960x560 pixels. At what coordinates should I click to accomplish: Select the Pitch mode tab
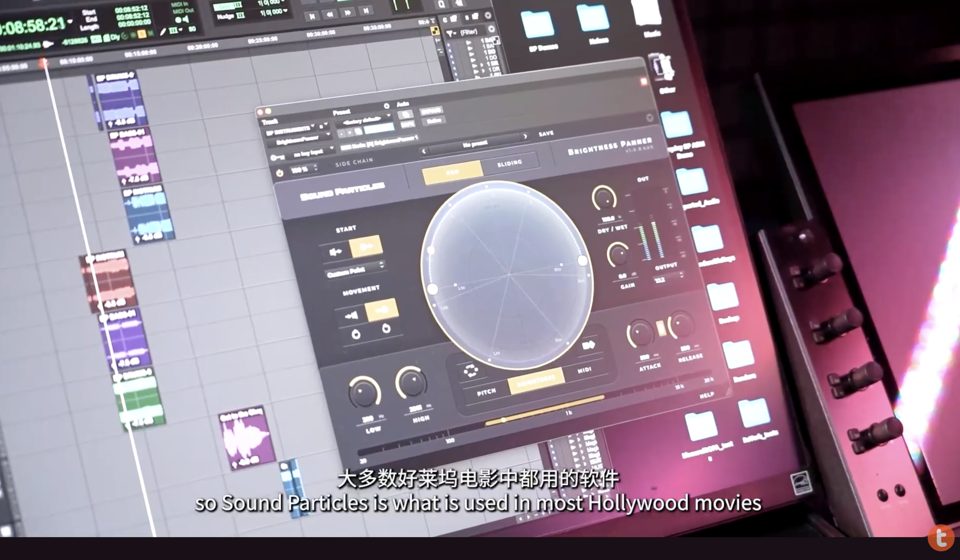pyautogui.click(x=486, y=391)
